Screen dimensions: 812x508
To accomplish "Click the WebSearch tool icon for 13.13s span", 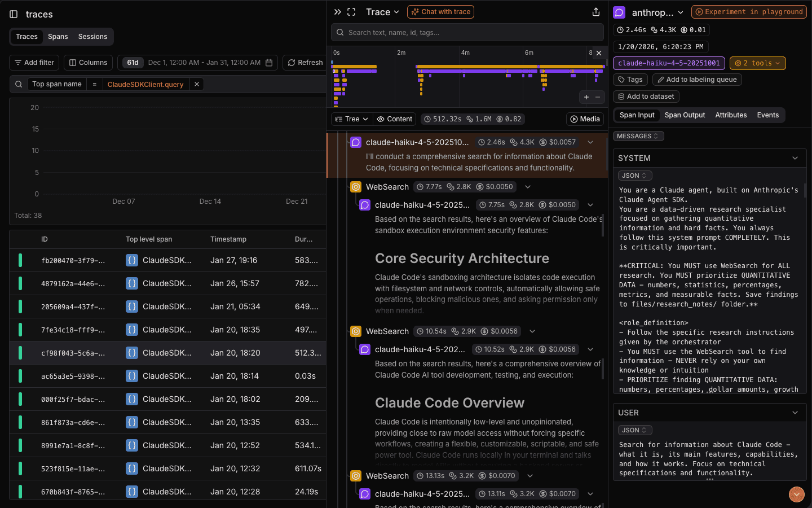I will coord(356,476).
